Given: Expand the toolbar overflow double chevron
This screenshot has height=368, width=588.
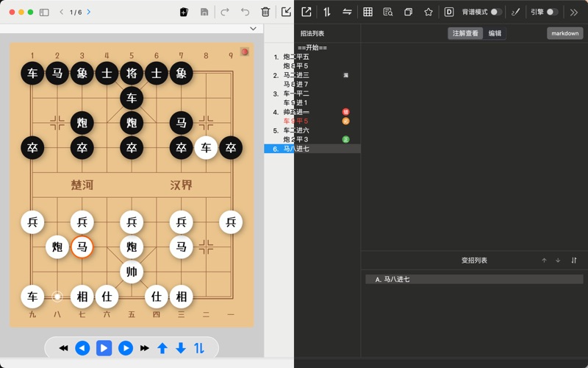Looking at the screenshot, I should pyautogui.click(x=574, y=12).
